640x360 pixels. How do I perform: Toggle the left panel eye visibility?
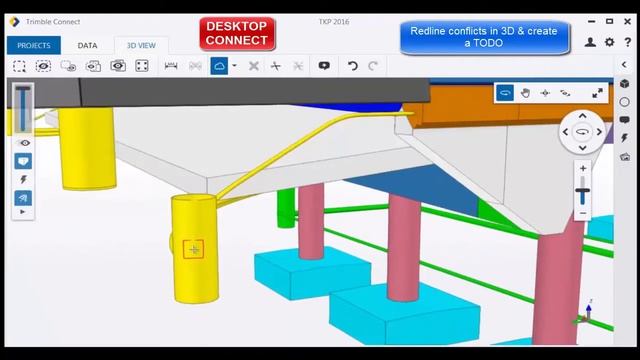click(25, 143)
